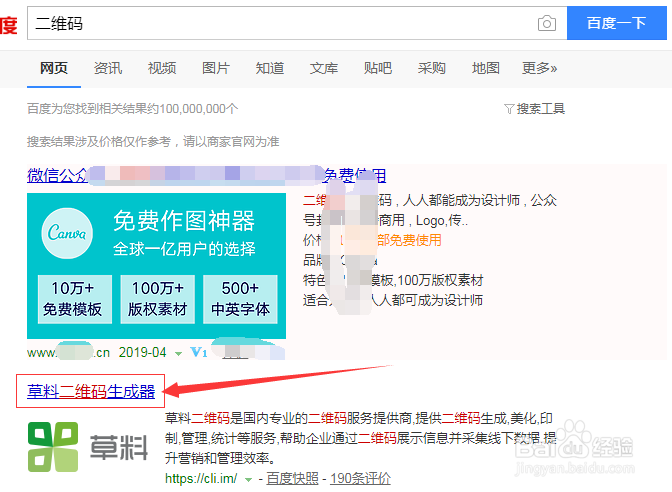Image resolution: width=672 pixels, height=492 pixels.
Task: Open the 文库 tab
Action: coord(324,68)
